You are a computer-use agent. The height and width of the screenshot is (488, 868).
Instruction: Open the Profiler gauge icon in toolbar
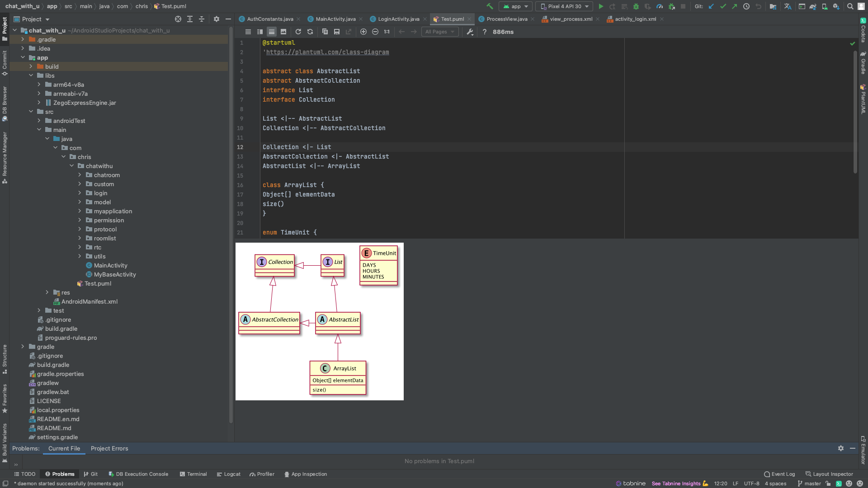660,6
